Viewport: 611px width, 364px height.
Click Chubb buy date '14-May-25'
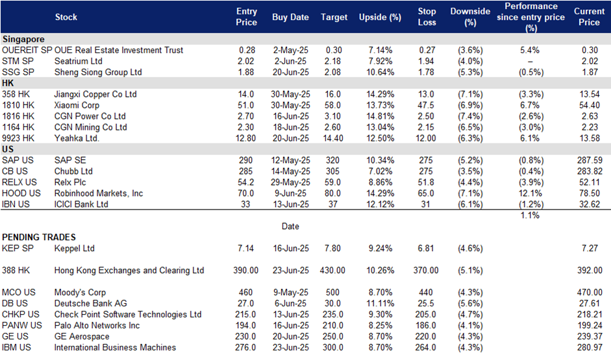tap(291, 171)
